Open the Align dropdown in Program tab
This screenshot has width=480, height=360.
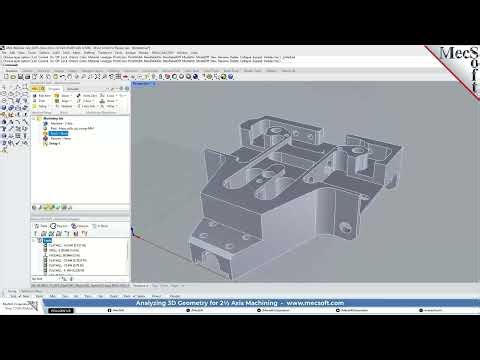63,101
